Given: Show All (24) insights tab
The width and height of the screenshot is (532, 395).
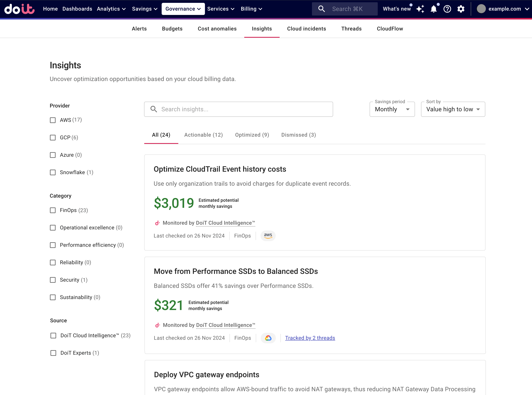Looking at the screenshot, I should 161,135.
